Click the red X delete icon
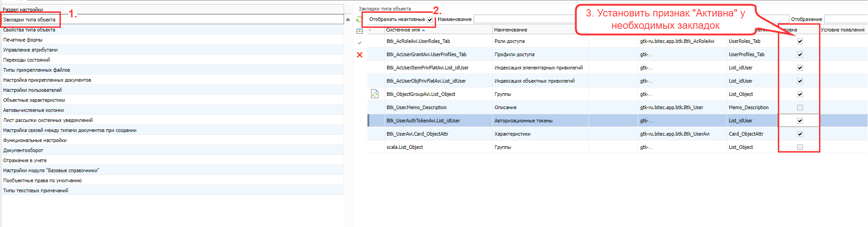The width and height of the screenshot is (868, 227). [360, 55]
